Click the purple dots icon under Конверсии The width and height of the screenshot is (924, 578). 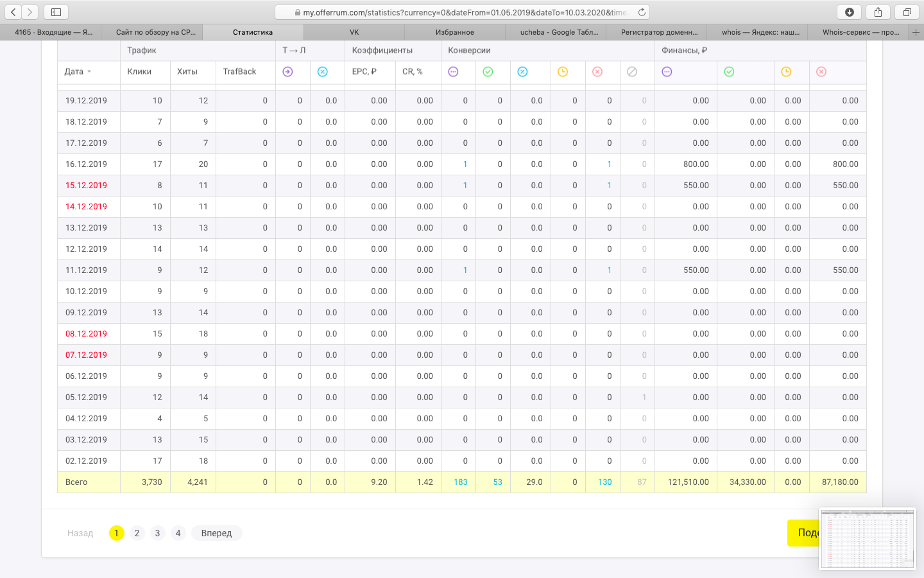point(453,72)
